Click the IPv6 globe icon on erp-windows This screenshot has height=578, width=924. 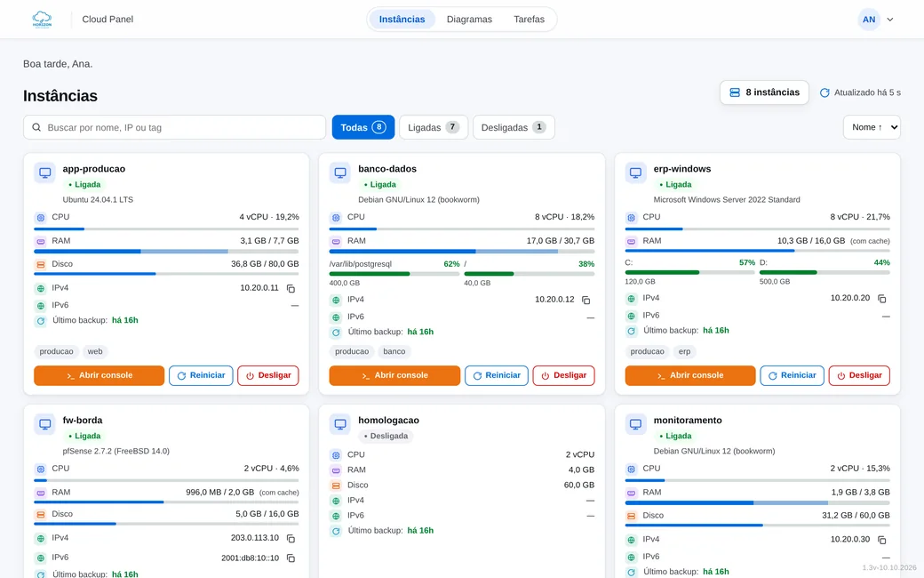coord(631,316)
